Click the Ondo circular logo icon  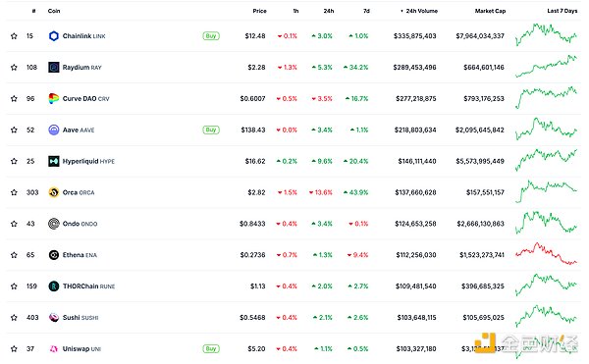pyautogui.click(x=54, y=224)
